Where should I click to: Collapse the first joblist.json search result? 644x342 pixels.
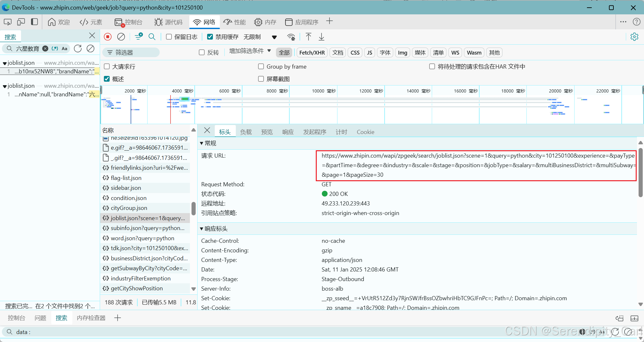pyautogui.click(x=5, y=63)
